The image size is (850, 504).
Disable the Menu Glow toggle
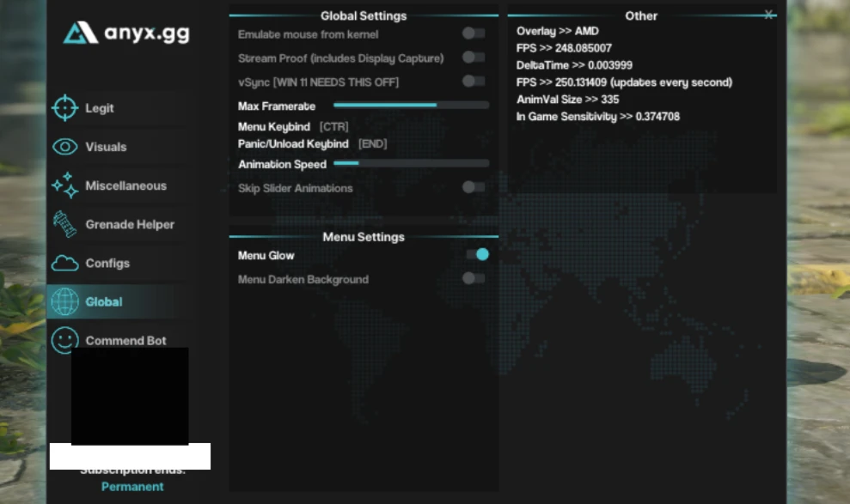[x=478, y=254]
